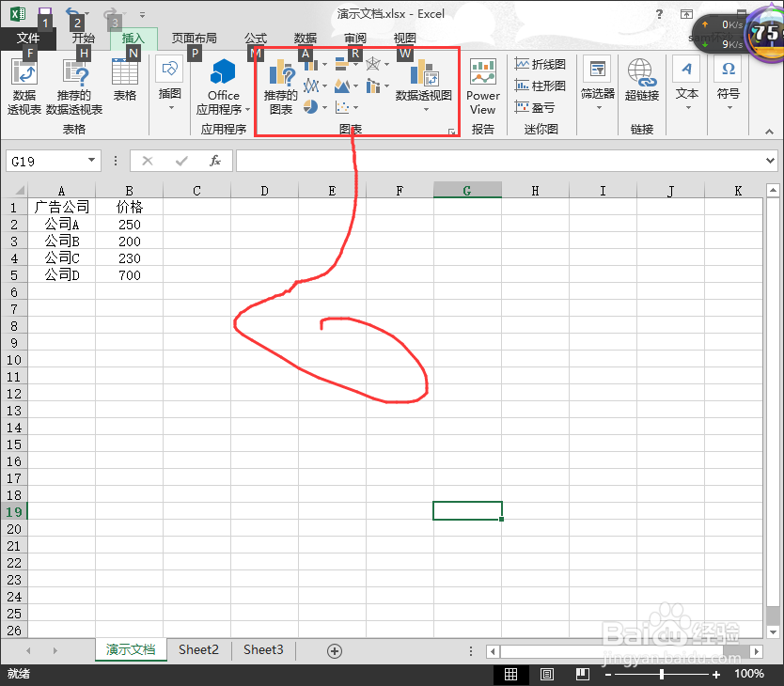
Task: Insert a Win/Loss sparkline (盈亏)
Action: point(535,107)
